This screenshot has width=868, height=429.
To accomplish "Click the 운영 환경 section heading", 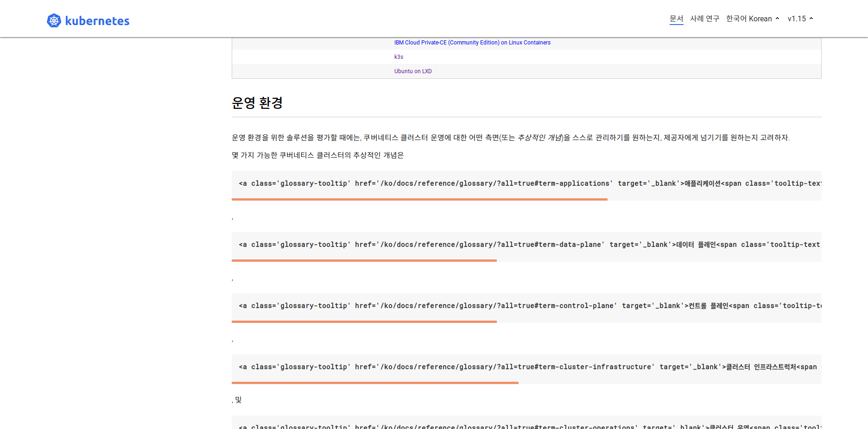I will coord(257,103).
